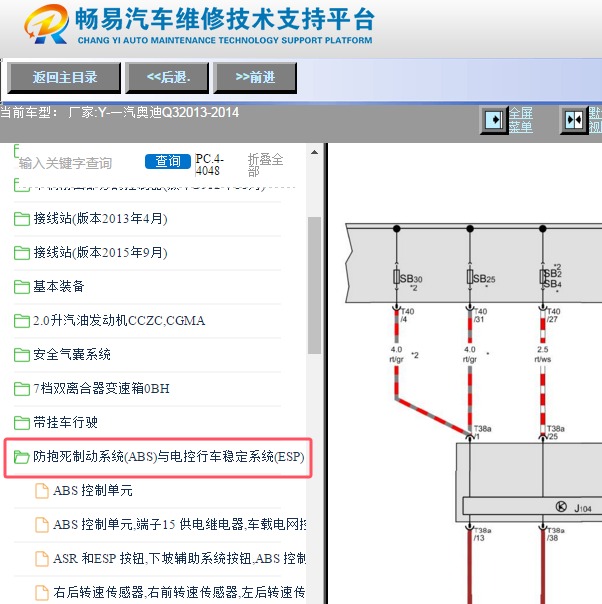The width and height of the screenshot is (602, 604).
Task: Expand 2.0升汽油发动机CCZC,CGMA entry
Action: click(x=119, y=320)
